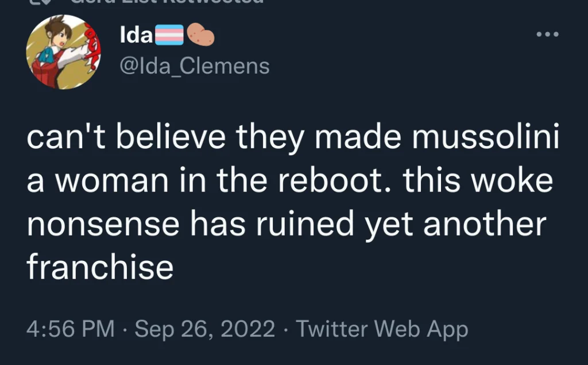Viewport: 588px width, 365px height.
Task: Open the three-dot More options menu
Action: [x=547, y=34]
